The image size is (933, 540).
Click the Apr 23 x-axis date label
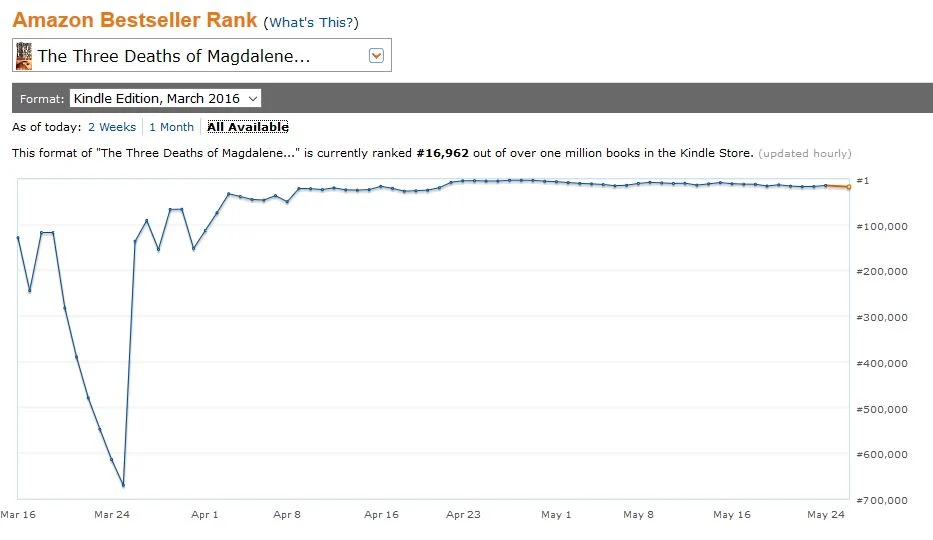463,515
